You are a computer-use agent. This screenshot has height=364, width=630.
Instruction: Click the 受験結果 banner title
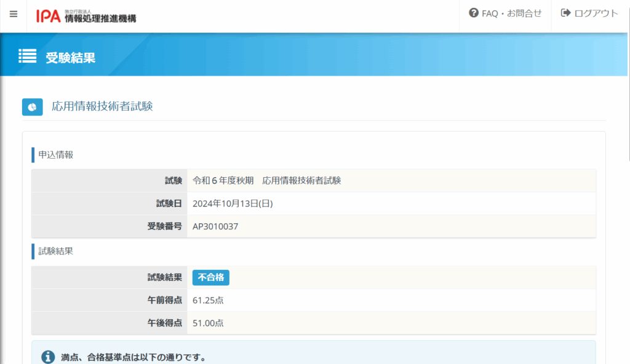point(71,58)
